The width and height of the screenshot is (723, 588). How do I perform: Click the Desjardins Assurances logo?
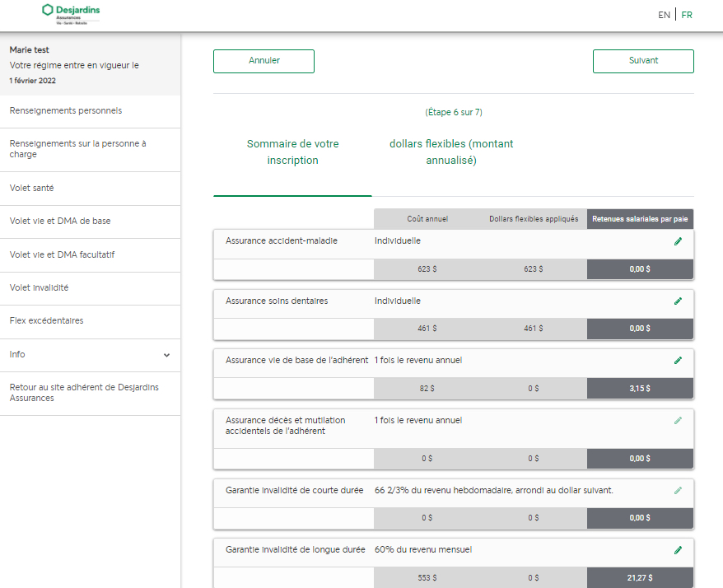(71, 13)
